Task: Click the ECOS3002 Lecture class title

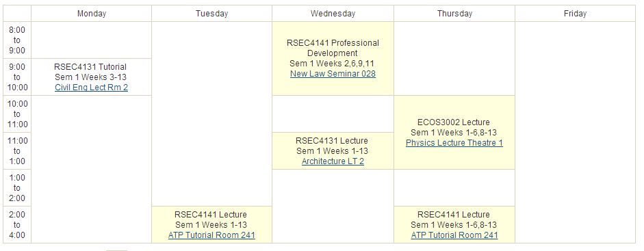Action: point(454,122)
